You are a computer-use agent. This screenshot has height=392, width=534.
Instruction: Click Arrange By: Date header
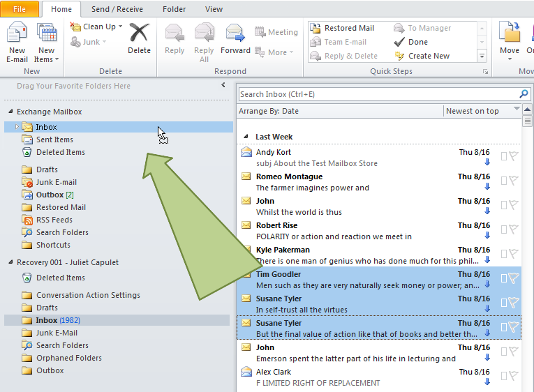pyautogui.click(x=269, y=111)
